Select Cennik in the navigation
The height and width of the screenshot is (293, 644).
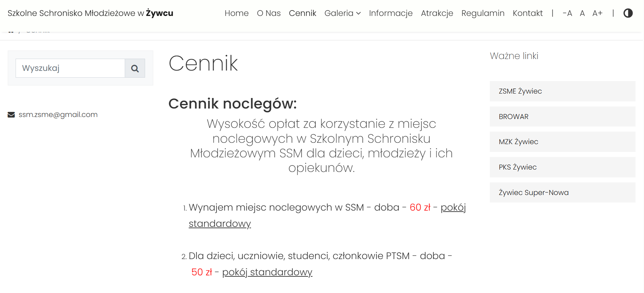tap(302, 13)
